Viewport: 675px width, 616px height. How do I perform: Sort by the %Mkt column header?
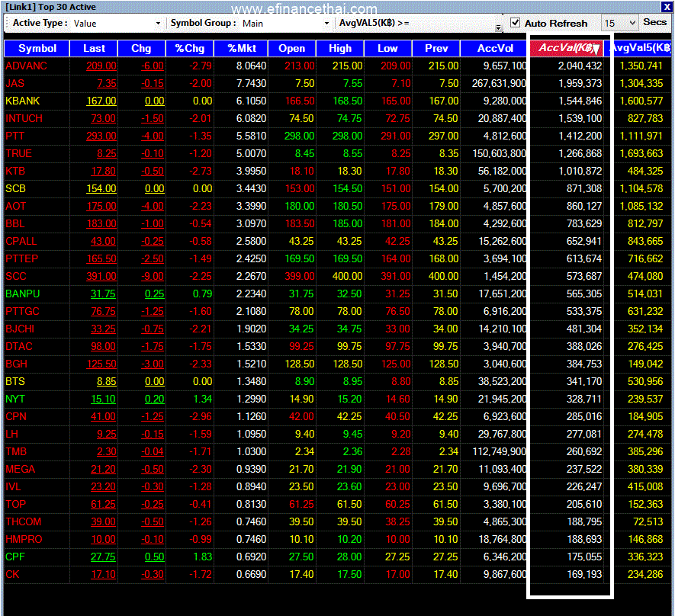point(242,48)
